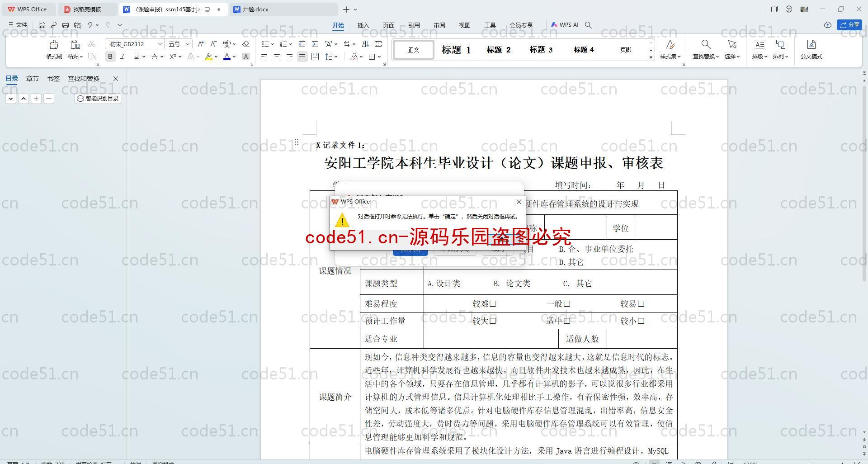Open Print Preview icon

[x=77, y=25]
